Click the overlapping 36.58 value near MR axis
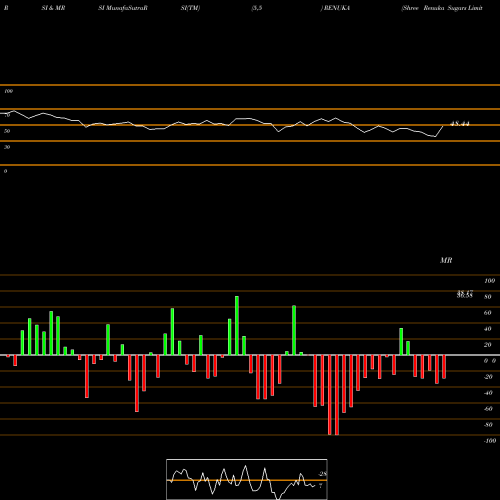The image size is (500, 500). point(465,296)
